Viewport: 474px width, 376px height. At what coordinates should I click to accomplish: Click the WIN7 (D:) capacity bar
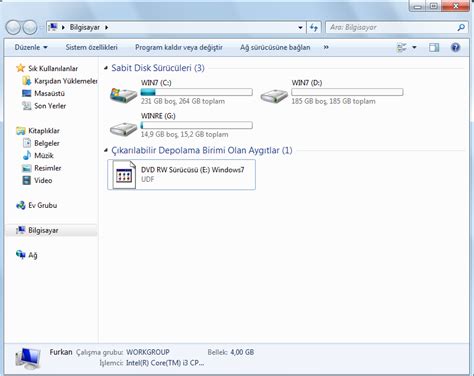347,92
